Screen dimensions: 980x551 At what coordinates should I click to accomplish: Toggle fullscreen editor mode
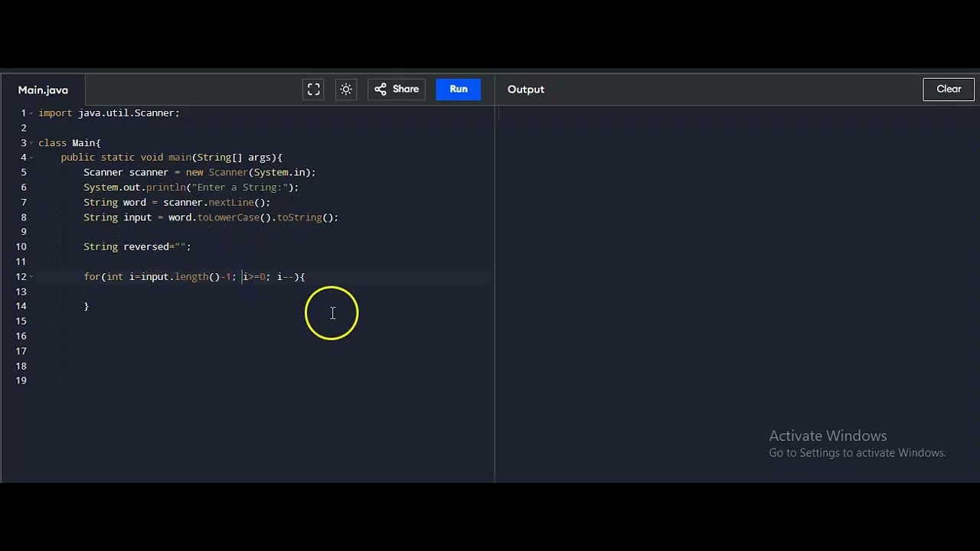click(314, 90)
